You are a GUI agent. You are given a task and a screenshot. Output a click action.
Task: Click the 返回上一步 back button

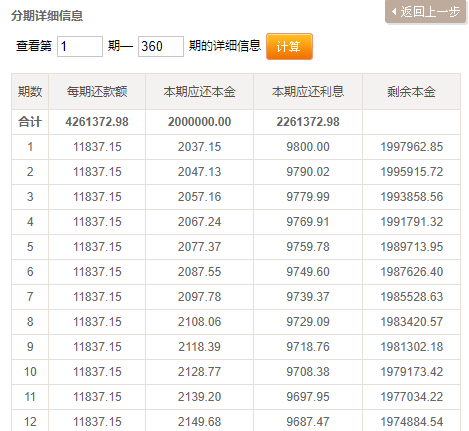click(425, 12)
